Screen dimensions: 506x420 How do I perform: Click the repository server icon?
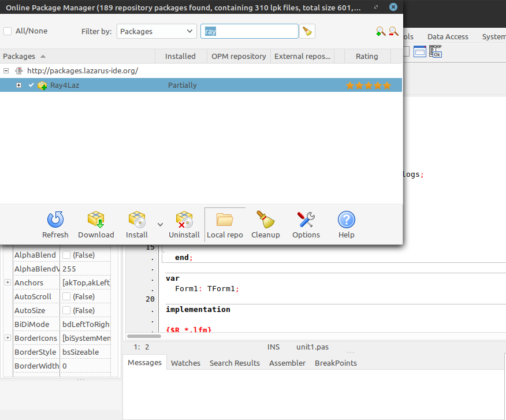pyautogui.click(x=20, y=70)
